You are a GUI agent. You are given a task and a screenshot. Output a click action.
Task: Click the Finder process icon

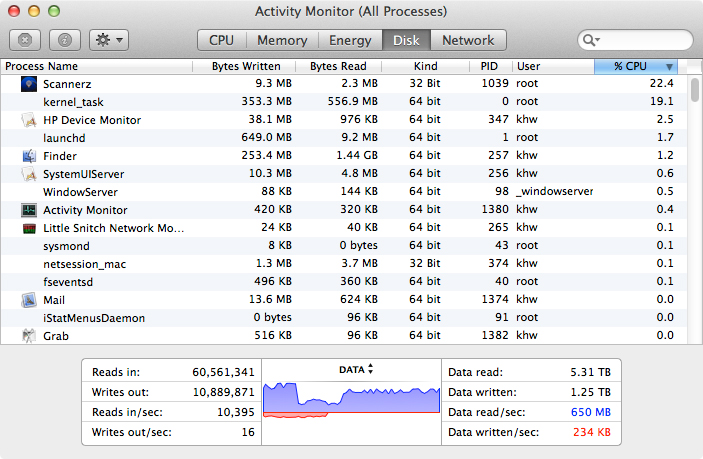(29, 156)
